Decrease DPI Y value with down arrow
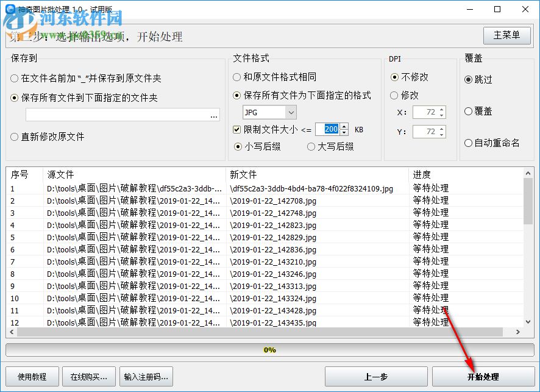 point(442,135)
